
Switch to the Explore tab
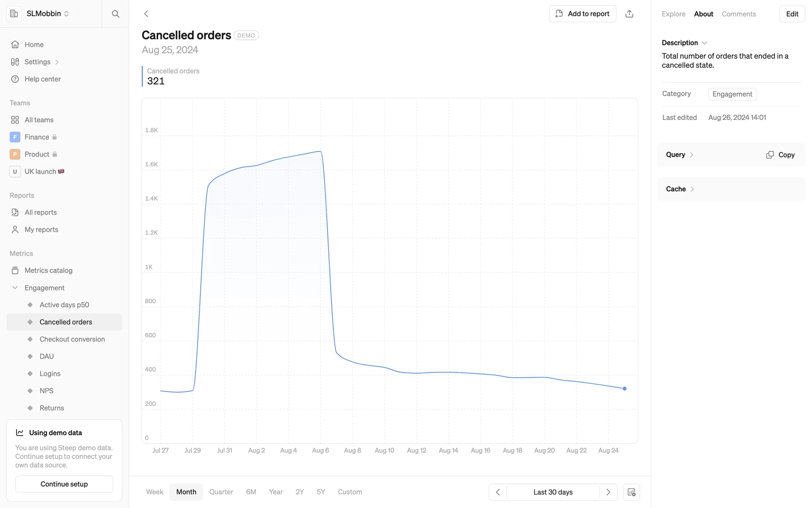click(673, 14)
